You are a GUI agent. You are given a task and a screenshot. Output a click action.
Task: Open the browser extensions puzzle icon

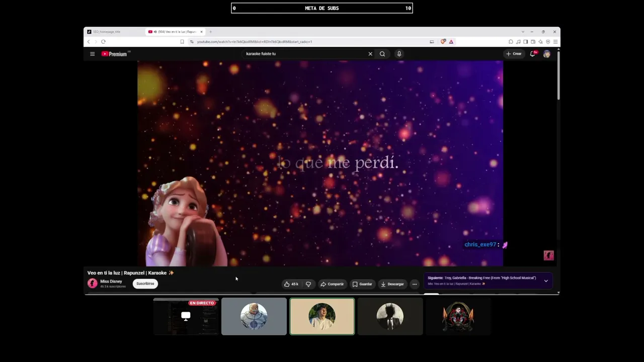tap(511, 42)
